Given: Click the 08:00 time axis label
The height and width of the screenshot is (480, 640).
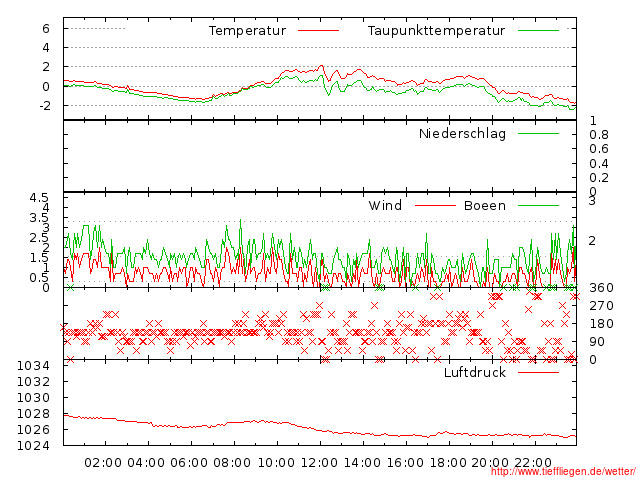Looking at the screenshot, I should coord(232,463).
